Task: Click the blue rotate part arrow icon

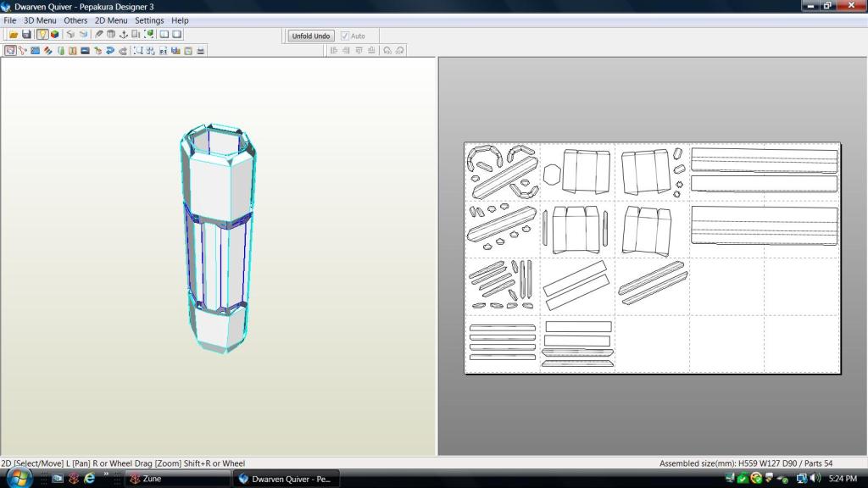Action: pos(110,51)
